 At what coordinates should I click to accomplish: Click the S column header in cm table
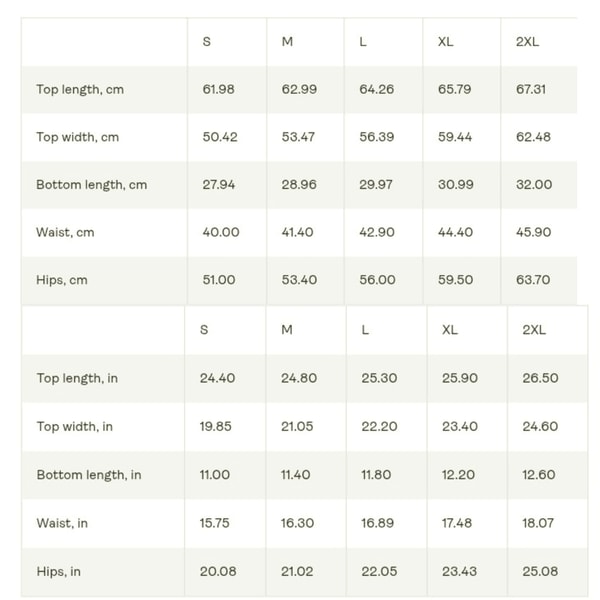[x=207, y=42]
